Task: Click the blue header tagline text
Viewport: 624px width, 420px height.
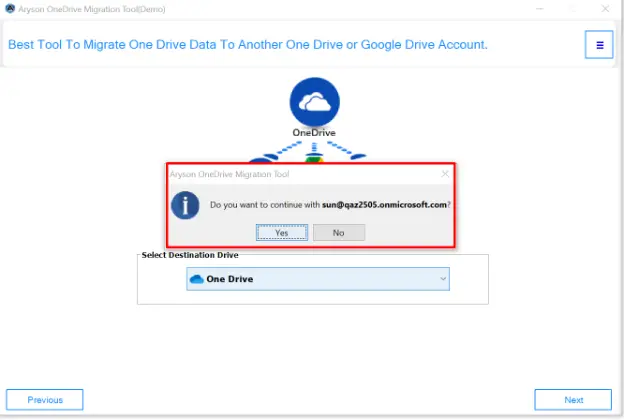Action: tap(248, 45)
